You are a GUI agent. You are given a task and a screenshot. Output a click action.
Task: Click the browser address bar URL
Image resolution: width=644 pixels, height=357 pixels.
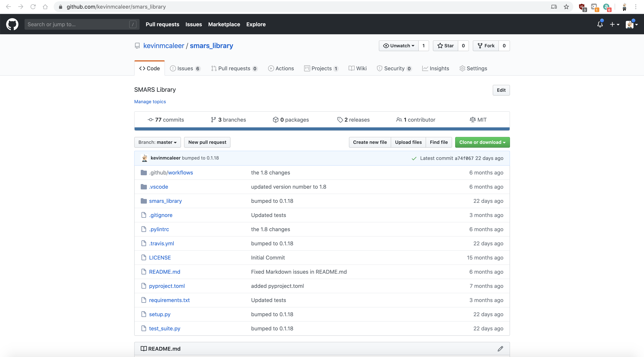click(116, 7)
